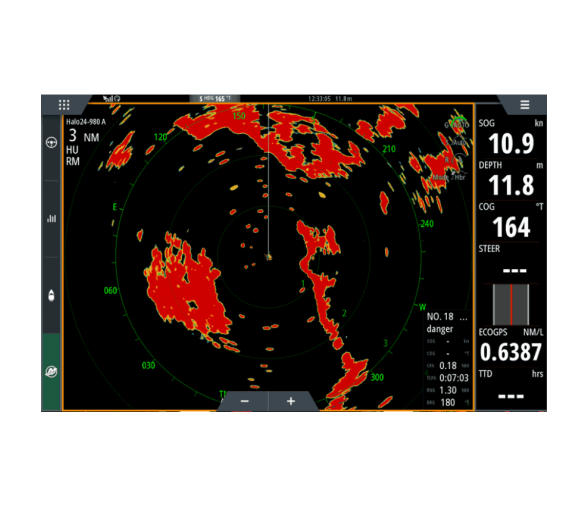The image size is (588, 506).
Task: Tap the autopilot steering wheel sidebar icon
Action: pos(51,143)
